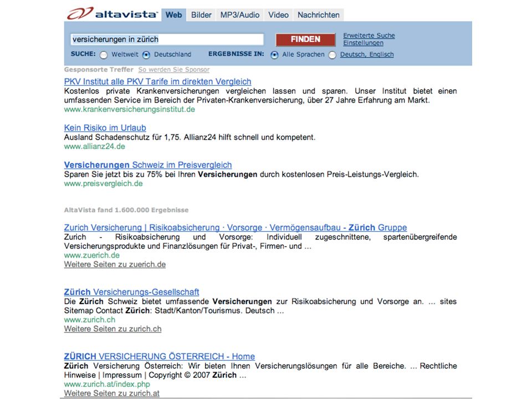Click the Deutsch, Englisch language link

[367, 54]
